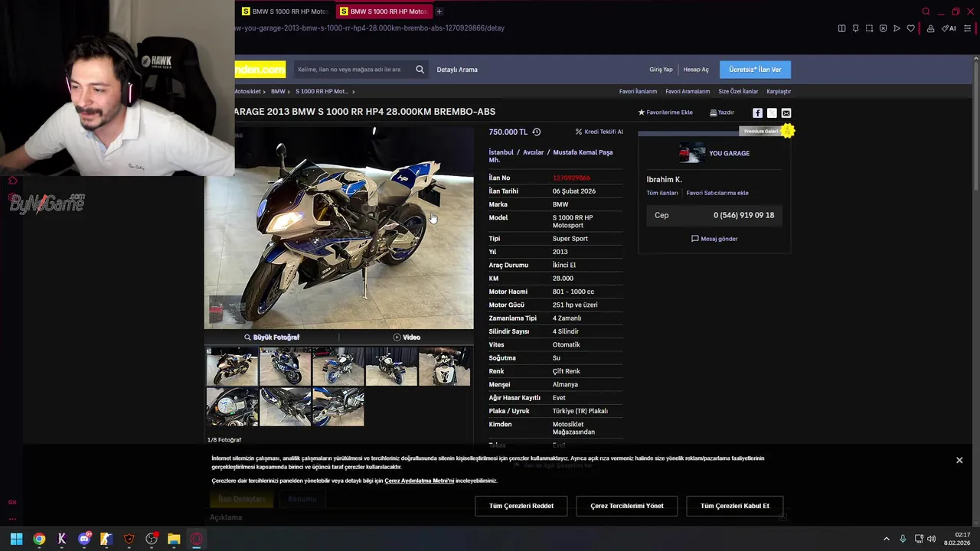Open Favori İlanlarım menu item

(638, 92)
